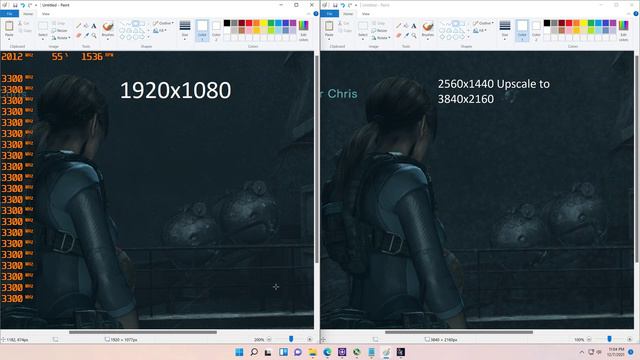
Task: Pick the purple swatch in right Paint palette
Action: pyautogui.click(x=613, y=23)
